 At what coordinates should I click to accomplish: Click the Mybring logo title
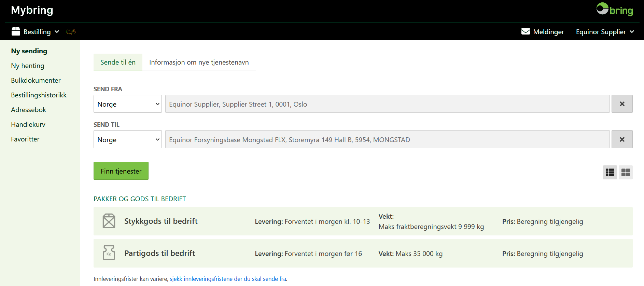(x=32, y=10)
